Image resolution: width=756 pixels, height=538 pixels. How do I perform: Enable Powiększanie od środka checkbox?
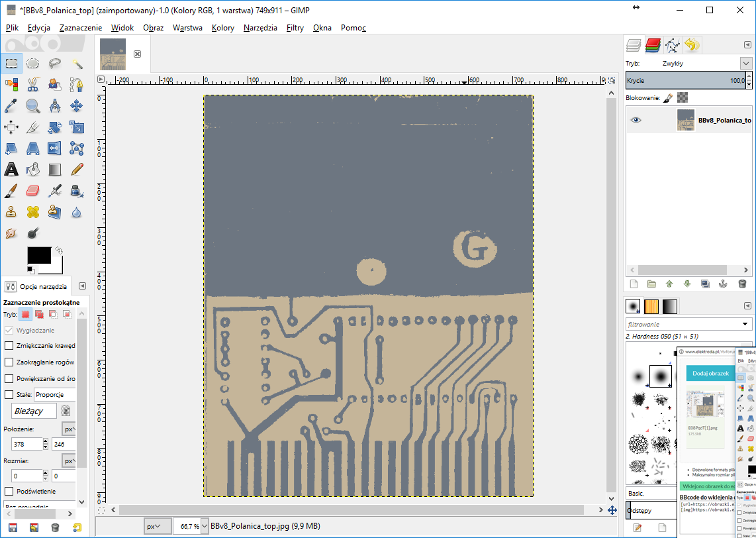[9, 378]
